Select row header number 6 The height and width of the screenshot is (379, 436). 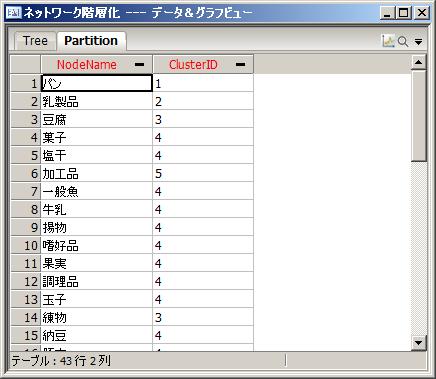pyautogui.click(x=26, y=173)
